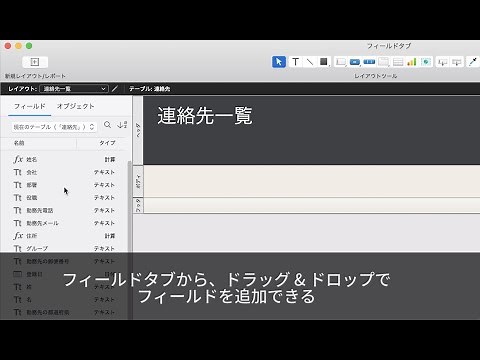
Task: Click the タイプ column header
Action: (107, 143)
